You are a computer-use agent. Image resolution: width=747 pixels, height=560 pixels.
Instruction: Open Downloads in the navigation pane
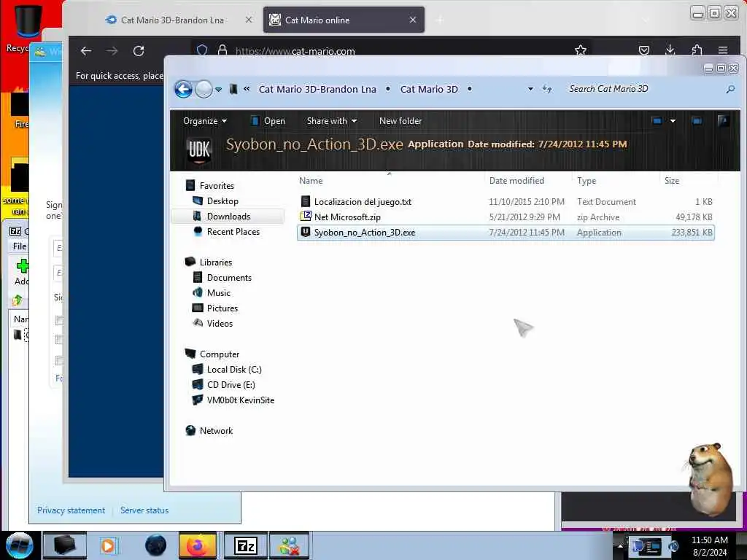pyautogui.click(x=228, y=216)
